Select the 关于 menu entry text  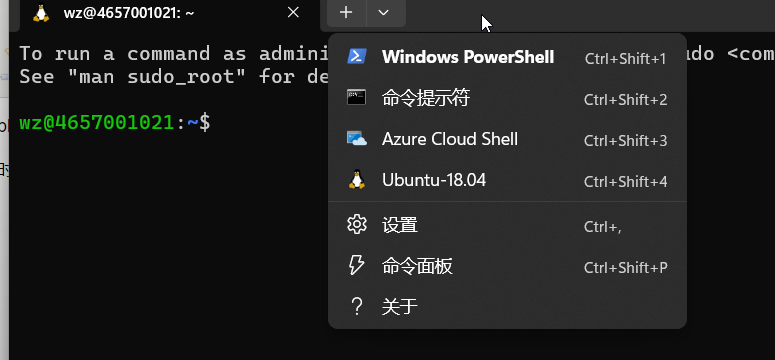click(x=399, y=307)
